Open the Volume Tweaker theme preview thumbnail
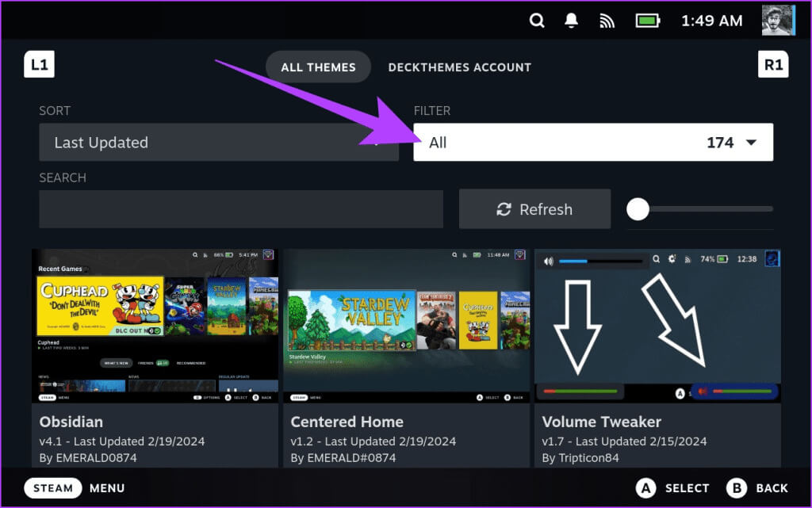The height and width of the screenshot is (508, 812). coord(657,326)
